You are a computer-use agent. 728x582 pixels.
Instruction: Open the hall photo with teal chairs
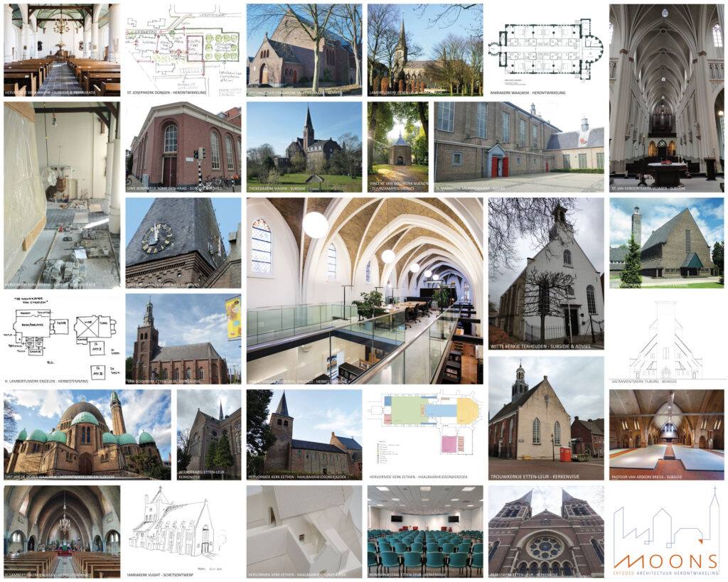tap(425, 532)
